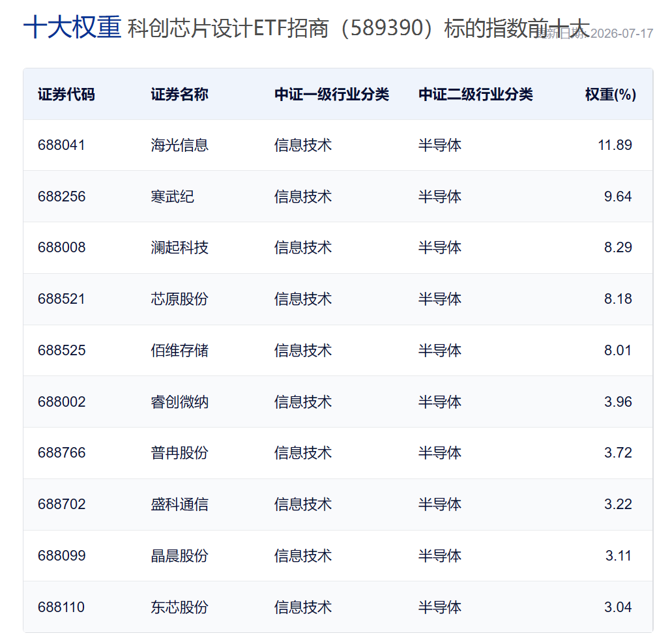Viewport: 670px width, 644px height.
Task: Click weight value 9.64
Action: coord(618,196)
